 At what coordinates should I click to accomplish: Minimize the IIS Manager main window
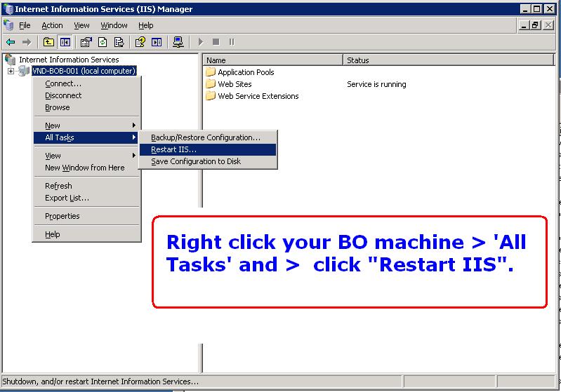tap(525, 8)
